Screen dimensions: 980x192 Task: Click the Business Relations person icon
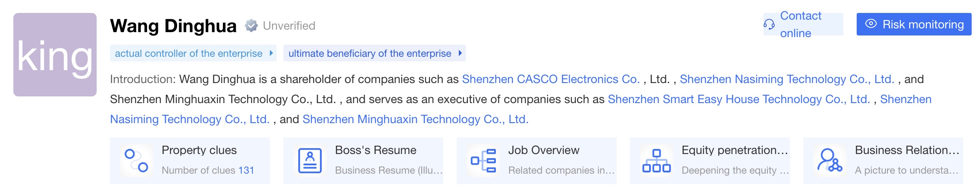[x=830, y=161]
